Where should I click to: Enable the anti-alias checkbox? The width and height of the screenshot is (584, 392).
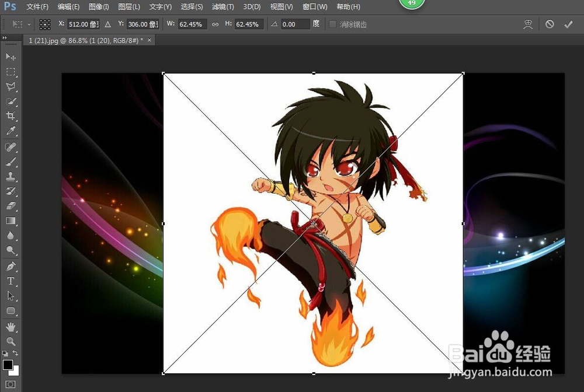pyautogui.click(x=333, y=24)
